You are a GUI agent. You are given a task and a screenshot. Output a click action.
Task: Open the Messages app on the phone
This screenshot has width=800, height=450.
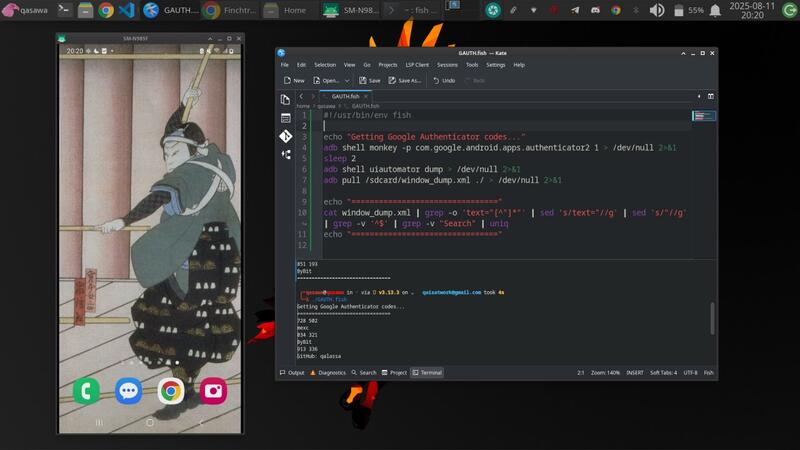coord(128,391)
